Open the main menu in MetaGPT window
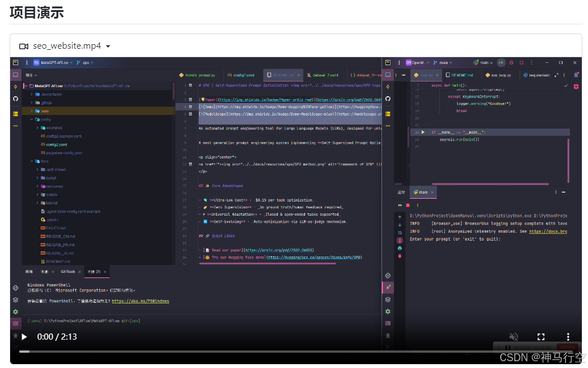Screen dimensions: 588x368 point(27,63)
